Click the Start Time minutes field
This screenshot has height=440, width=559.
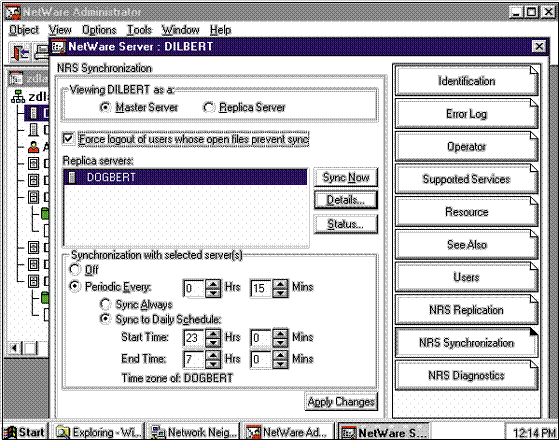[261, 338]
